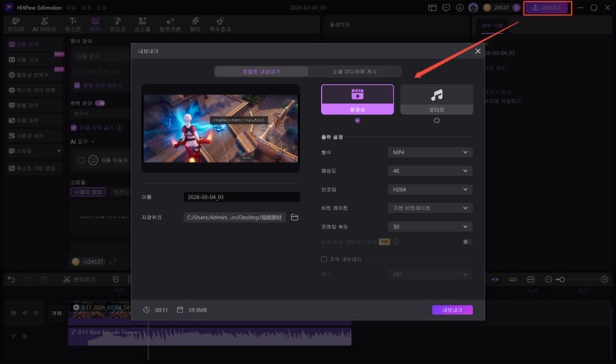This screenshot has height=364, width=616.
Task: Select the 동영상 radio button
Action: 357,121
